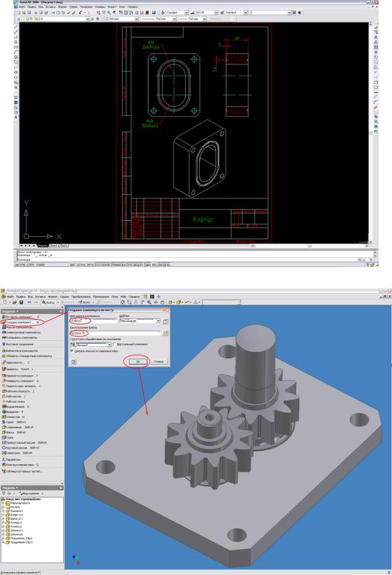Select Рабочая плоскость tool
This screenshot has width=392, height=575.
pos(18,391)
